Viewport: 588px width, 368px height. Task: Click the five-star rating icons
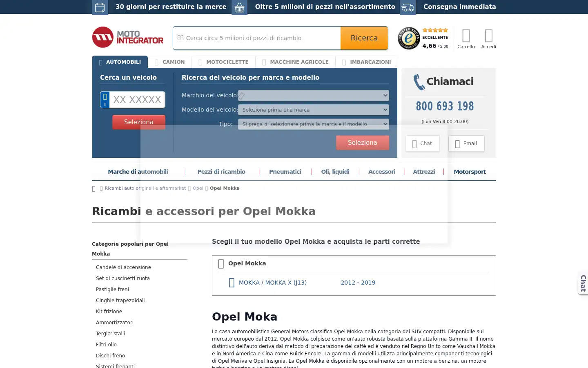pyautogui.click(x=435, y=30)
